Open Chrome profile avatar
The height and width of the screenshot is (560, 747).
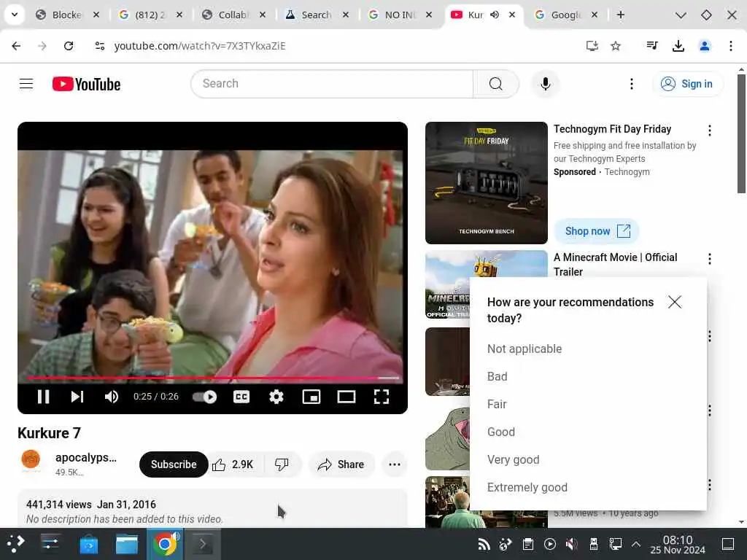click(705, 46)
